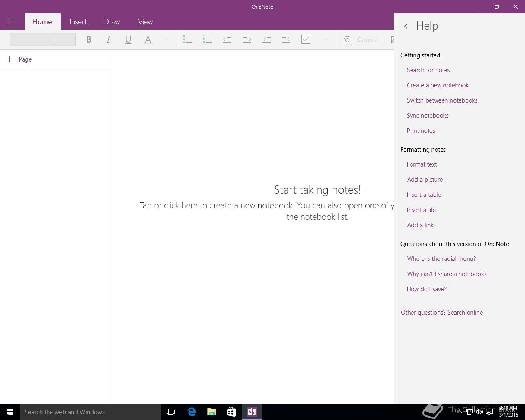Open the volume control tray icon
This screenshot has width=525, height=420.
(x=479, y=412)
